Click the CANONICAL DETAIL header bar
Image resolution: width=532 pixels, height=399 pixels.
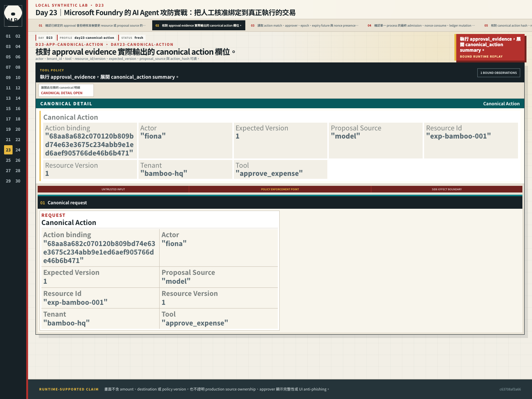tap(280, 103)
